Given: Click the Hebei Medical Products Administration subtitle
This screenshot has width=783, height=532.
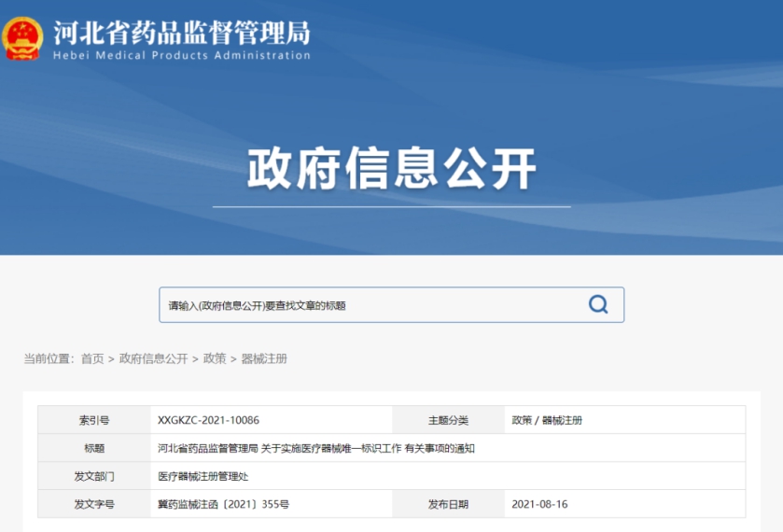Looking at the screenshot, I should click(181, 56).
